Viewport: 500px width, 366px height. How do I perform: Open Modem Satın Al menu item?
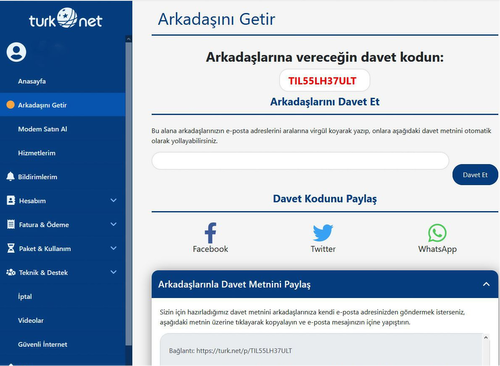pos(43,129)
